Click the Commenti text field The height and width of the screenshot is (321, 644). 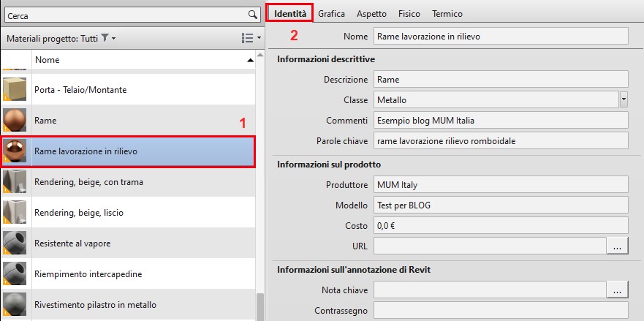click(500, 120)
